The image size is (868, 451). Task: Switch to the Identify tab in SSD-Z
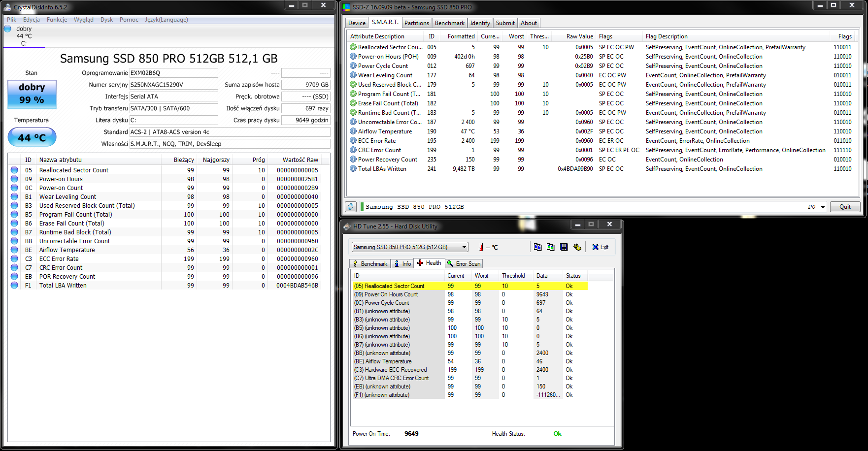480,23
